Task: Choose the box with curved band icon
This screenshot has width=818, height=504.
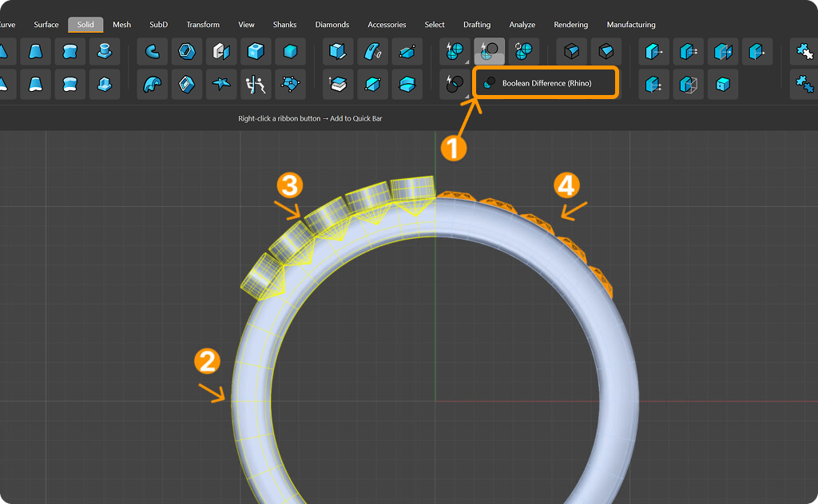Action: [407, 84]
